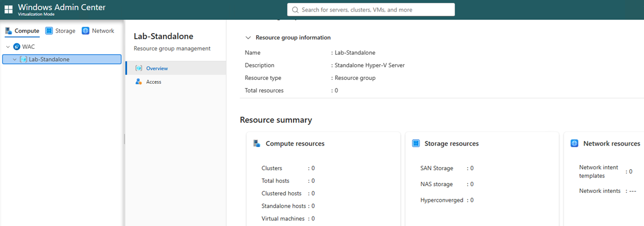Click the Windows Admin Center title

click(61, 7)
